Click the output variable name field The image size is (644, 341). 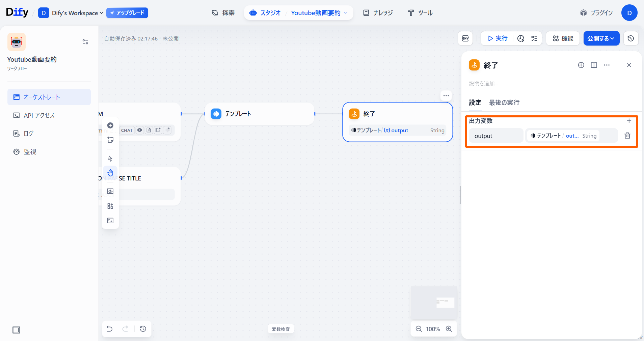pyautogui.click(x=496, y=136)
